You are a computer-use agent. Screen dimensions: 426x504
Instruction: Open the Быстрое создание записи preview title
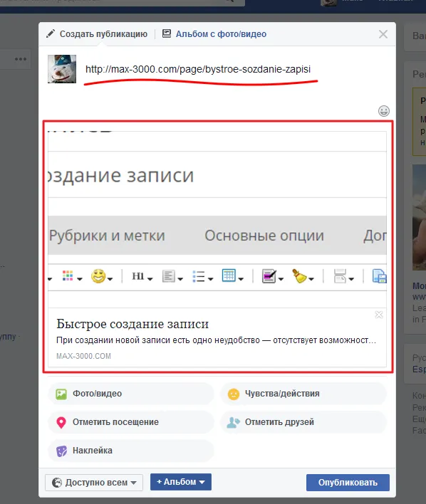(x=133, y=324)
